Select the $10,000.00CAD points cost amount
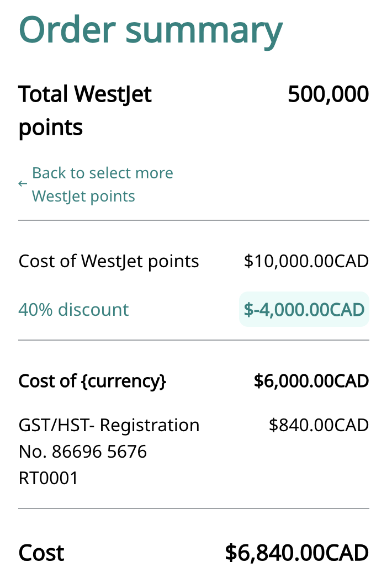This screenshot has width=392, height=583. click(306, 261)
